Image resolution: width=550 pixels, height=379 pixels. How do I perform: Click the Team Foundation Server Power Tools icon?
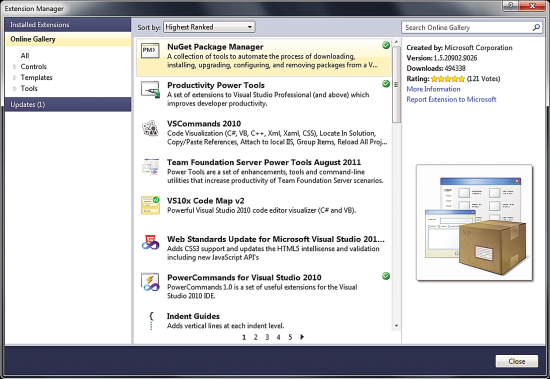150,166
